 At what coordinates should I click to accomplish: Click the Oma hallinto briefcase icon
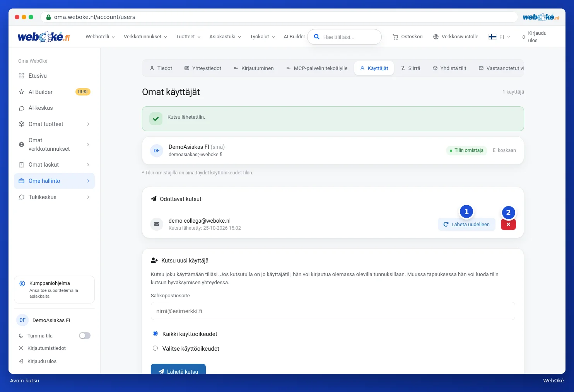[21, 181]
